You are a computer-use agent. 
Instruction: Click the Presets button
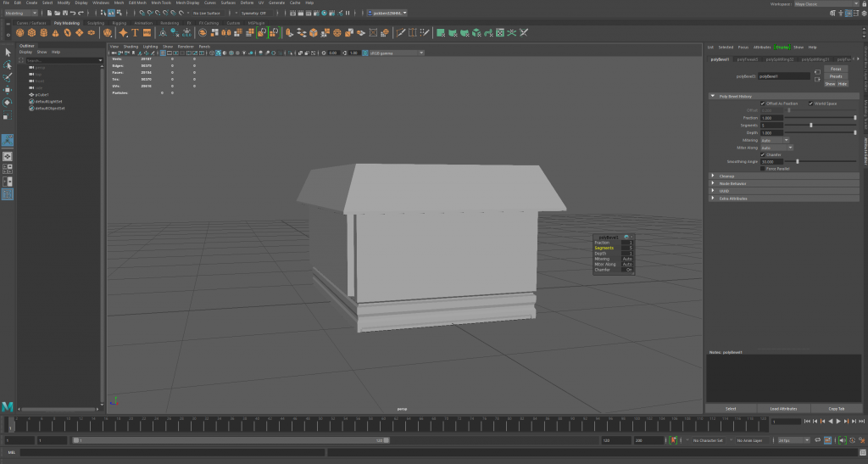point(835,76)
